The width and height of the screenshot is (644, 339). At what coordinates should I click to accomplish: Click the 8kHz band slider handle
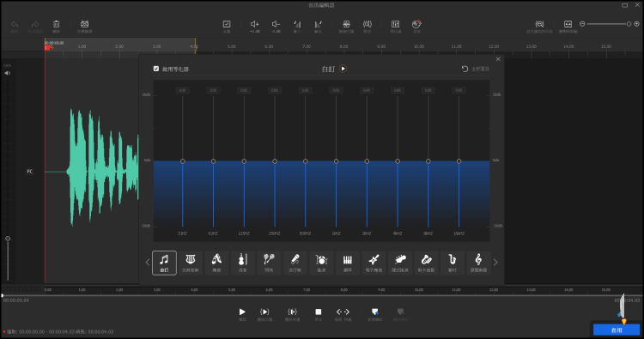pos(428,161)
